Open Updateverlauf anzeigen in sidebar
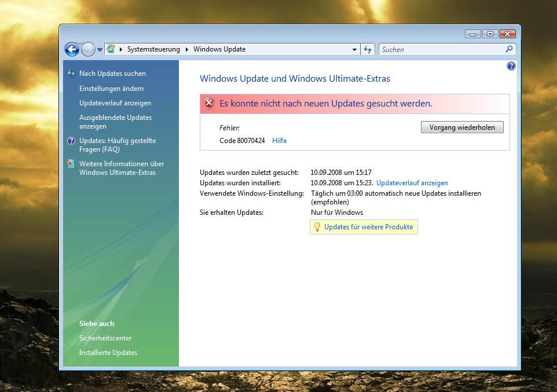The width and height of the screenshot is (557, 392). coord(115,103)
